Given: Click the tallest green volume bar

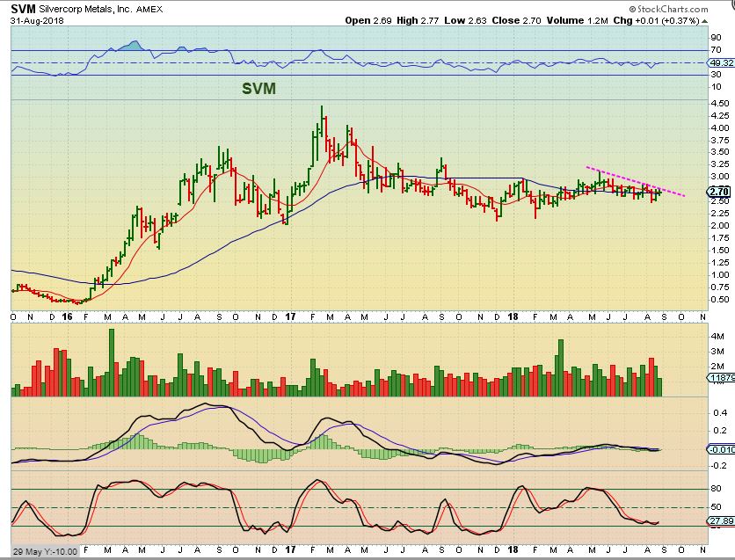Looking at the screenshot, I should pos(112,363).
